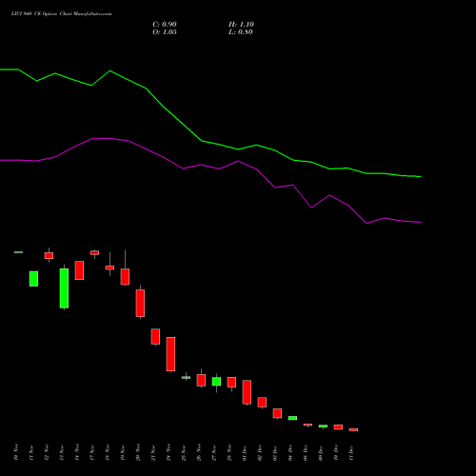Select the "10 Nov" date label
The image size is (476, 476).
point(16,452)
